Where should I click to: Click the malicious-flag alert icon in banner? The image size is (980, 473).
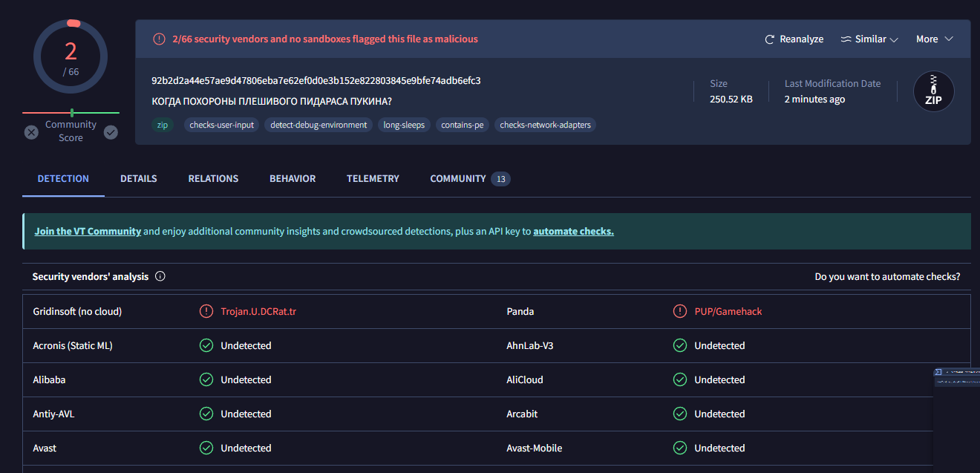[159, 39]
